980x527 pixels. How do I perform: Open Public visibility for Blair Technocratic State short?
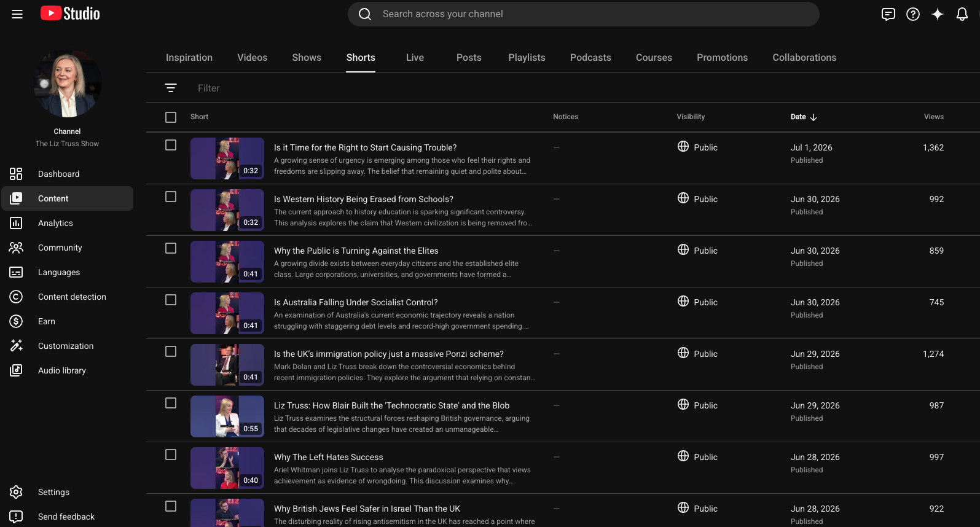click(697, 405)
